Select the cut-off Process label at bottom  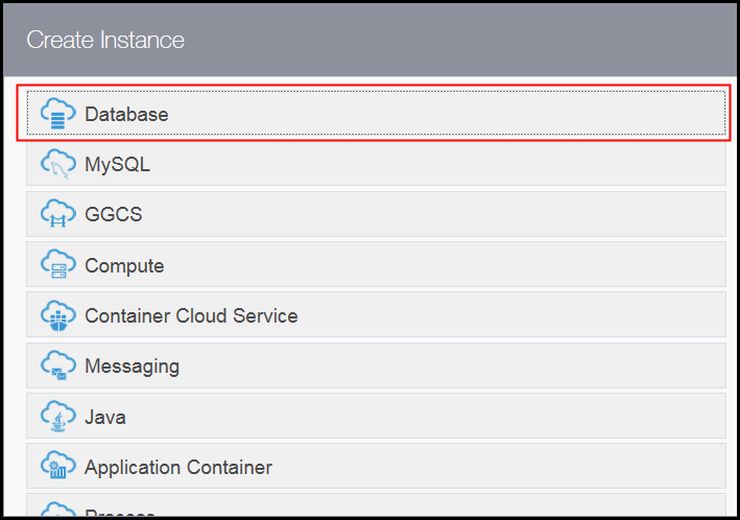(120, 514)
